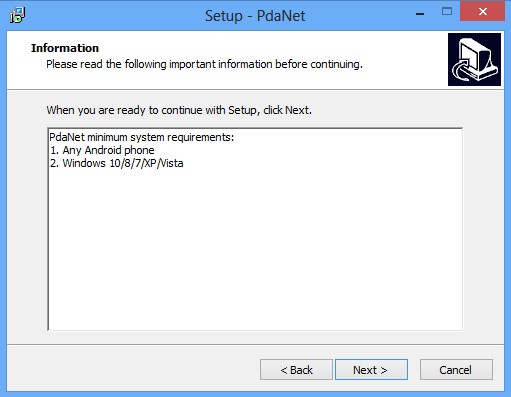Click the gray footer area beside Back
The image size is (511, 397).
[x=133, y=369]
